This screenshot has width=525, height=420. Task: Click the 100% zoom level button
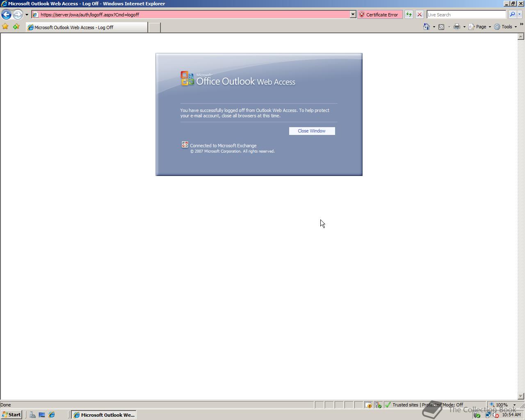click(x=499, y=405)
